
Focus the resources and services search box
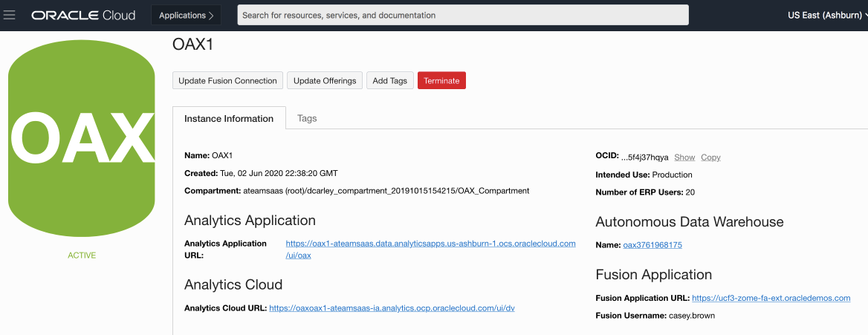click(462, 15)
